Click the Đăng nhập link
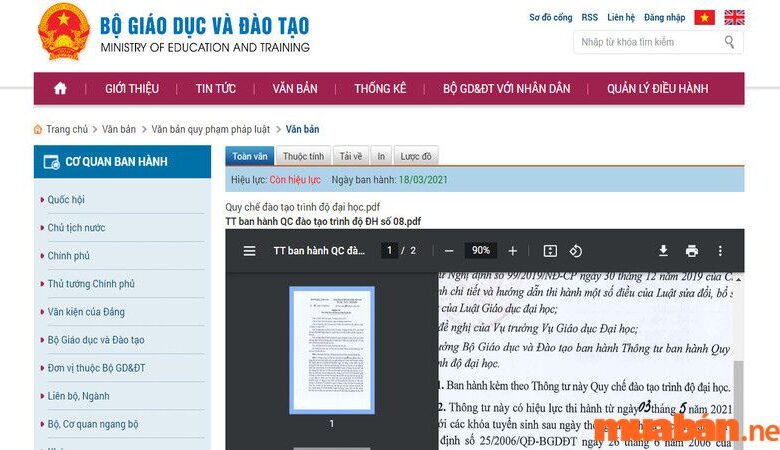Image resolution: width=780 pixels, height=450 pixels. (x=664, y=17)
